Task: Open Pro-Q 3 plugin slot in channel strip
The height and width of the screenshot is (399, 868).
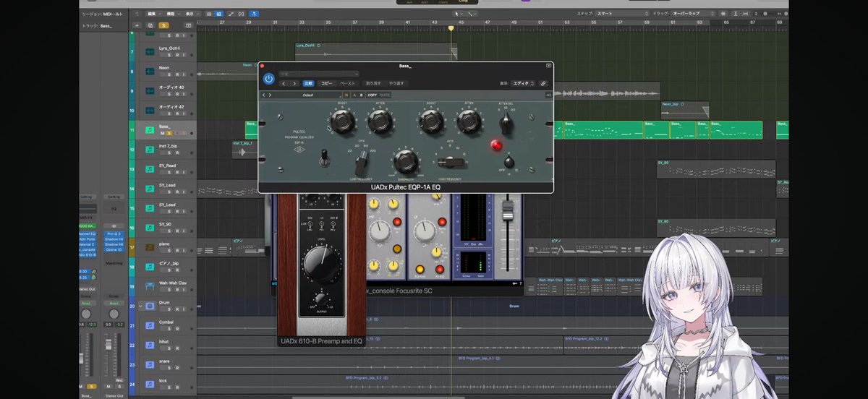Action: click(x=114, y=235)
